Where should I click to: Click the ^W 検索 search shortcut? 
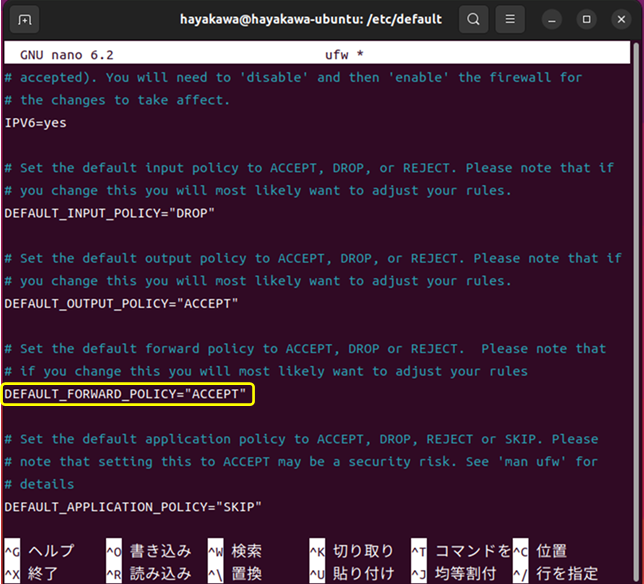(x=235, y=551)
